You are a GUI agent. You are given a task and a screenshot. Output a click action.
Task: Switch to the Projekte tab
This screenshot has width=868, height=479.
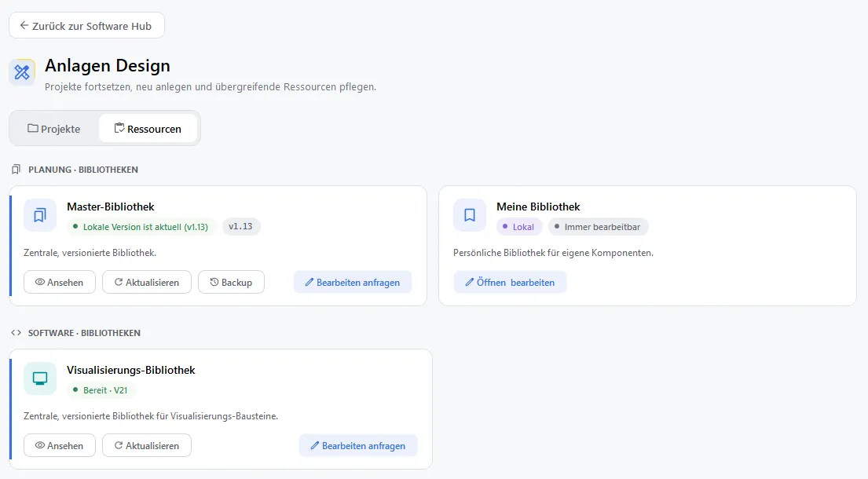click(54, 129)
